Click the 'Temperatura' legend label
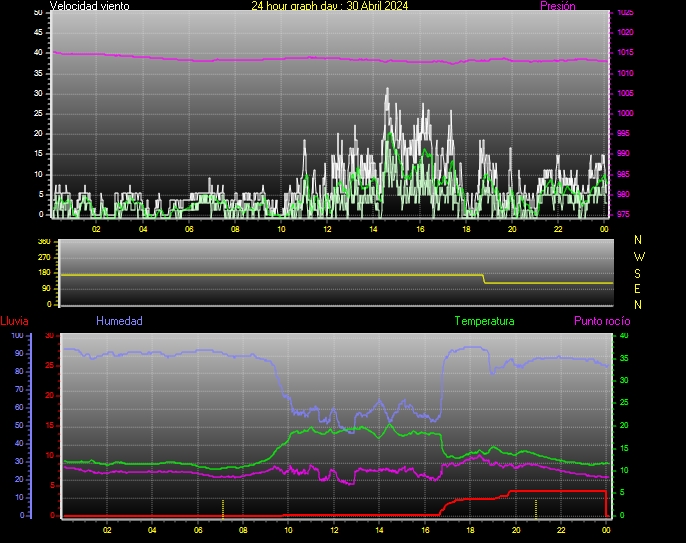 point(484,321)
